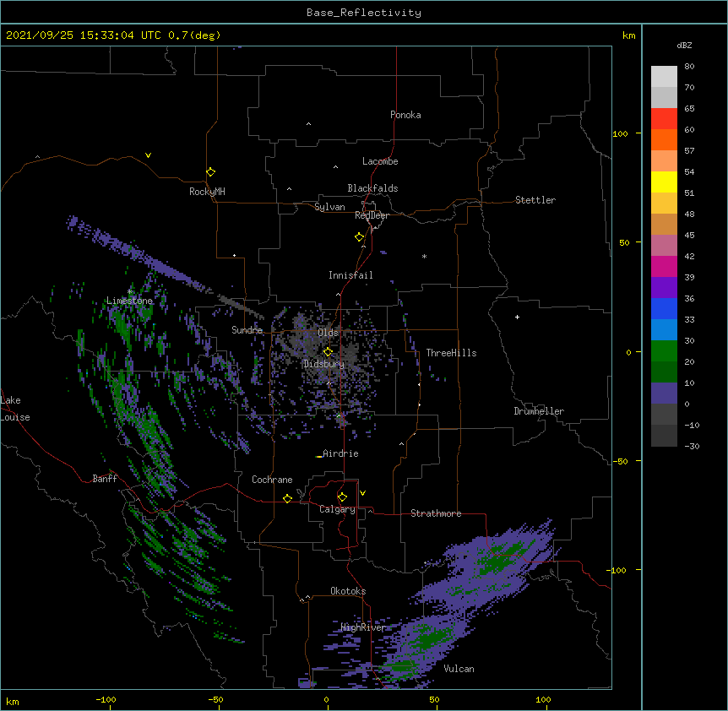The width and height of the screenshot is (728, 711).
Task: Click the Base_Reflectivity title
Action: (364, 13)
